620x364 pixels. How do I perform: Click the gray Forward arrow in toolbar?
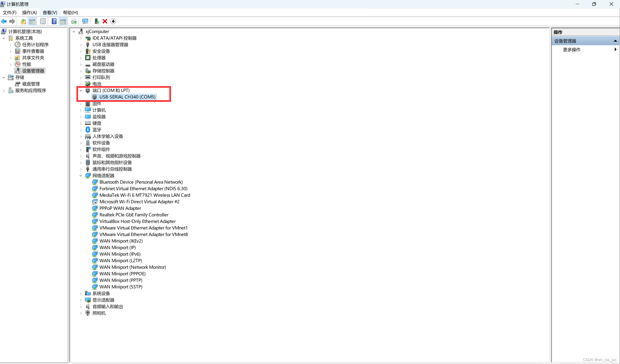click(x=12, y=21)
